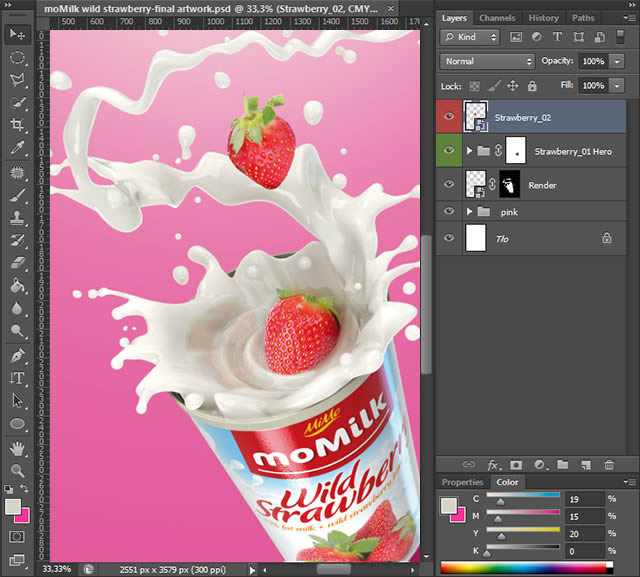Switch to the Properties tab
The height and width of the screenshot is (577, 640).
click(462, 482)
